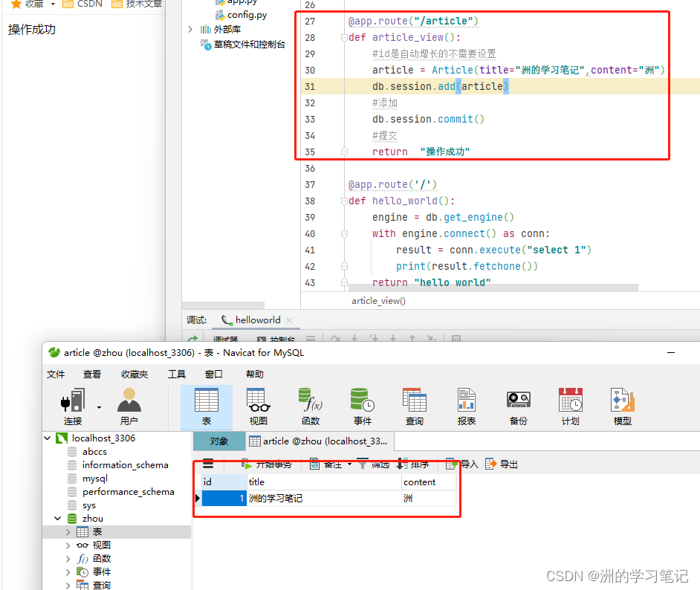Open Navicat 帮助 menu

(x=255, y=374)
